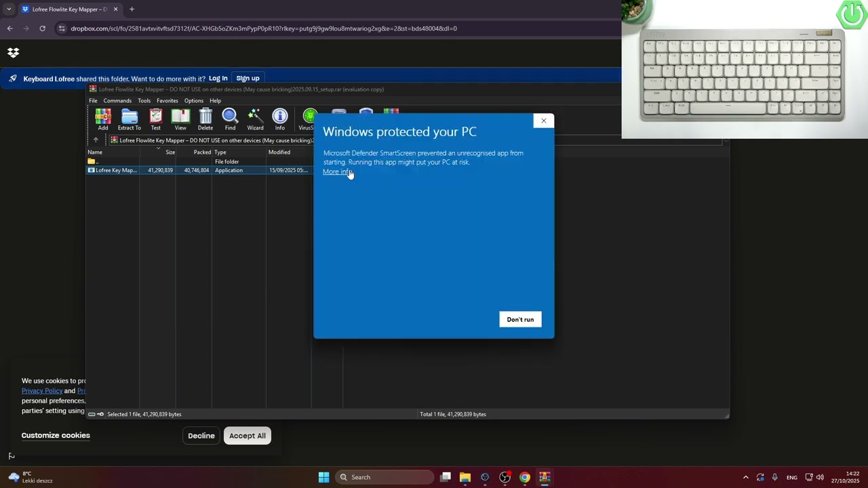Open the Find tool in WinRAR
The image size is (868, 488).
tap(230, 119)
